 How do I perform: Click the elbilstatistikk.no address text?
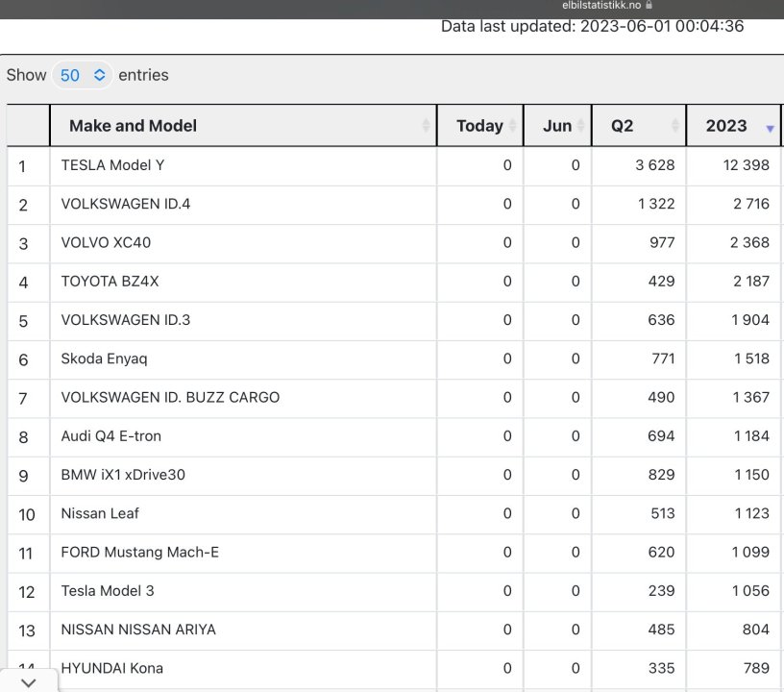point(602,5)
